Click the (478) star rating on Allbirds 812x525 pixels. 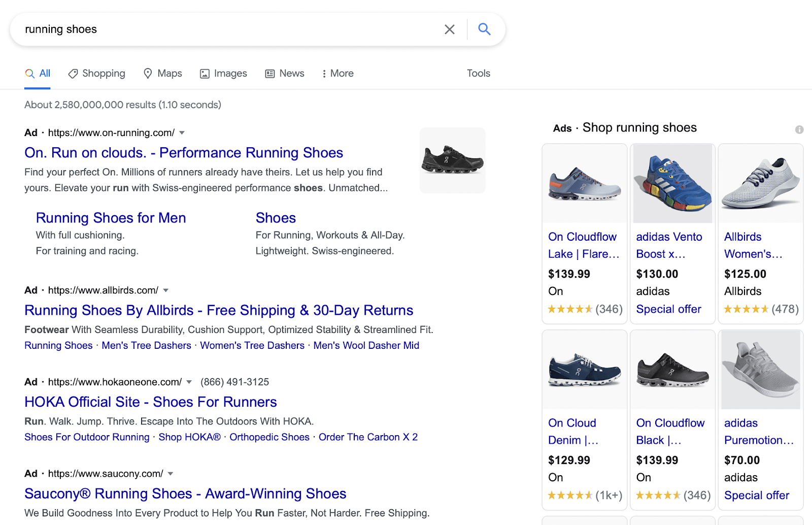pyautogui.click(x=761, y=309)
